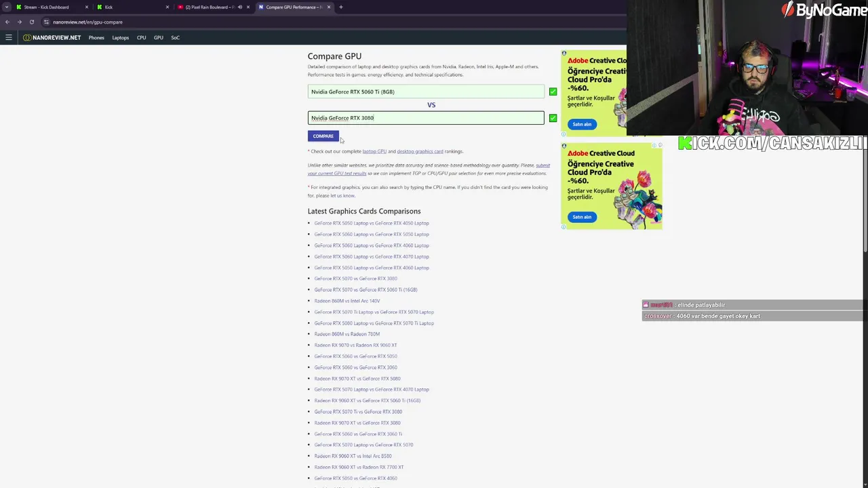Screen dimensions: 868x488
Task: Open RTX 5070 Laptop vs GeForce RTX 5070 comparison
Action: click(x=363, y=445)
